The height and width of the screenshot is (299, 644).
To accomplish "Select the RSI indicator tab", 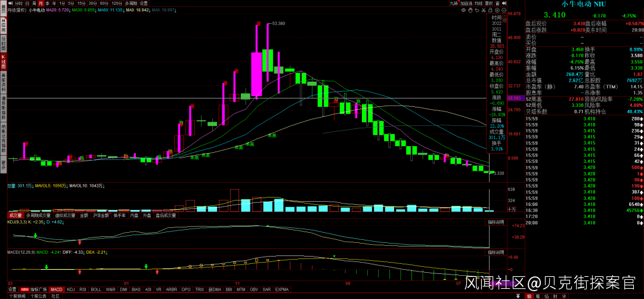I will [x=82, y=289].
